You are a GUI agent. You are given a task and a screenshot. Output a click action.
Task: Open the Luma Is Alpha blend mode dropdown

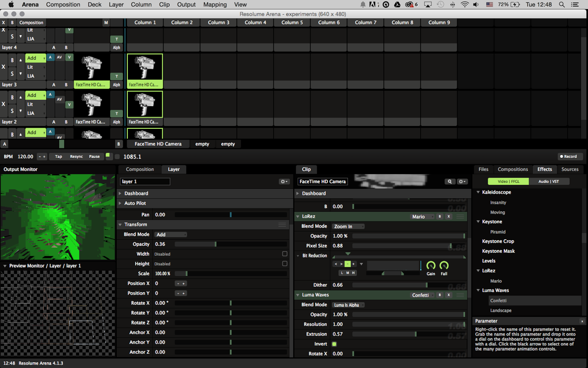(x=348, y=305)
